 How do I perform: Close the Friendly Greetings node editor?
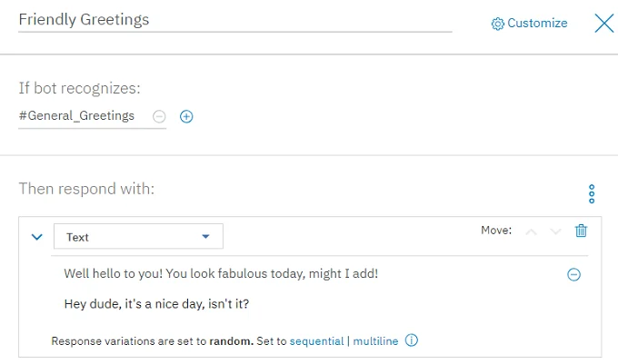tap(604, 24)
